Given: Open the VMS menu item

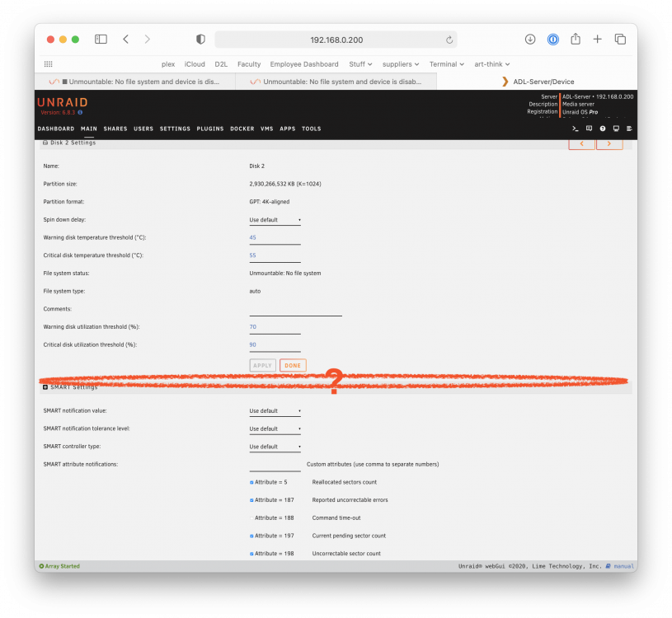Looking at the screenshot, I should (266, 129).
